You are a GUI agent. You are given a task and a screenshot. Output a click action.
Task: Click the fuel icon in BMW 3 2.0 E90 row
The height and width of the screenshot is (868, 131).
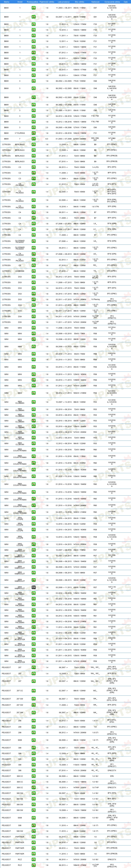point(34,128)
